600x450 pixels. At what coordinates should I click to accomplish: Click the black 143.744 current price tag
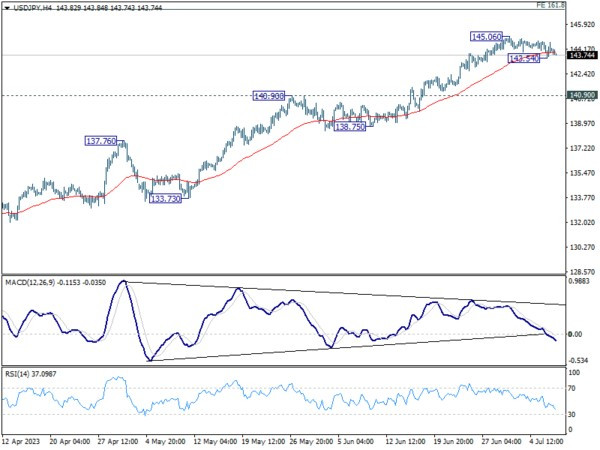point(582,55)
